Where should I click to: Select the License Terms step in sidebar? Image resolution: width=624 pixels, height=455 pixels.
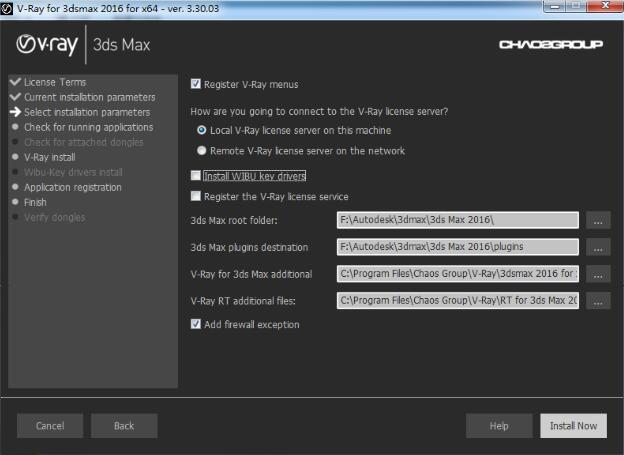click(55, 82)
